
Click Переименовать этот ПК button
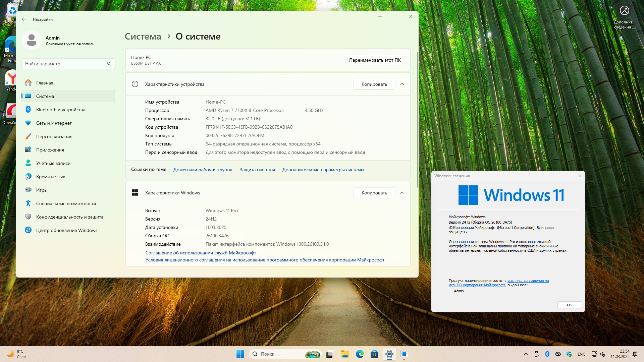coord(375,60)
